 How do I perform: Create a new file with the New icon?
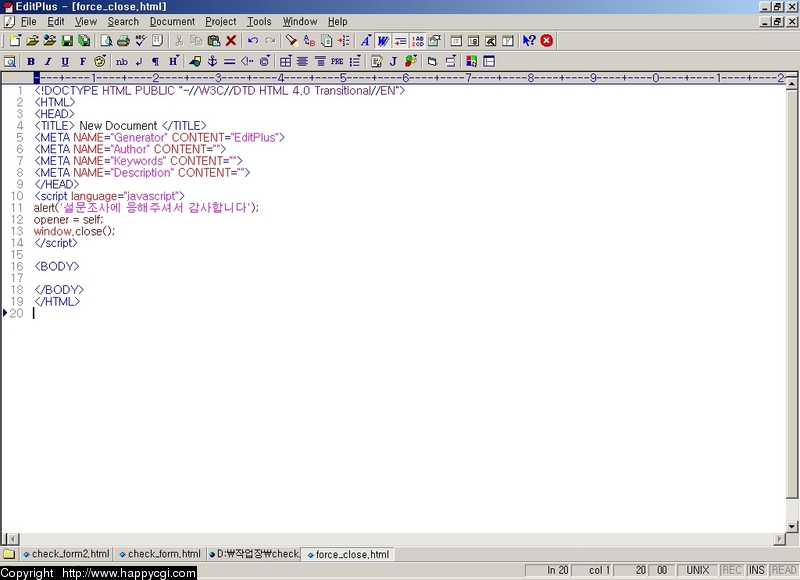pyautogui.click(x=15, y=41)
